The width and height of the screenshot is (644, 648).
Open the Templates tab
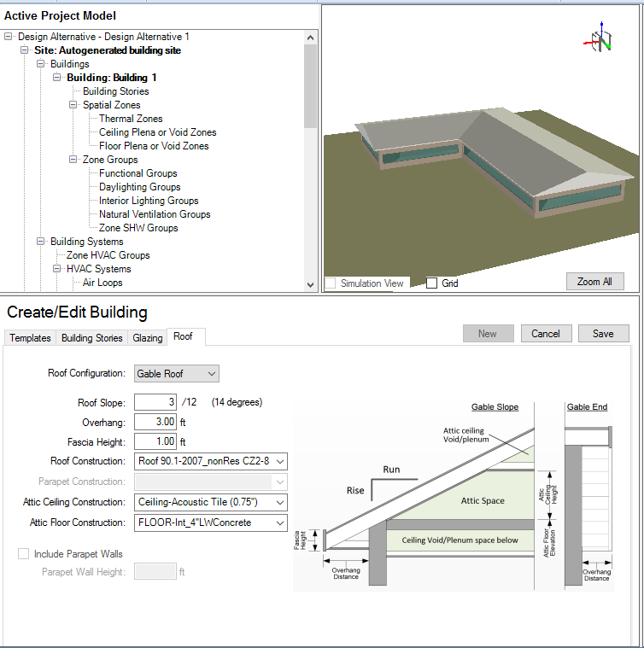[x=30, y=338]
